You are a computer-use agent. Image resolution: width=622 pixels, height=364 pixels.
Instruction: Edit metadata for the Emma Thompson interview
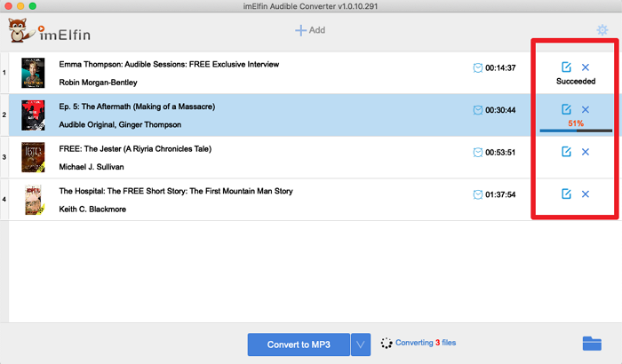[566, 67]
